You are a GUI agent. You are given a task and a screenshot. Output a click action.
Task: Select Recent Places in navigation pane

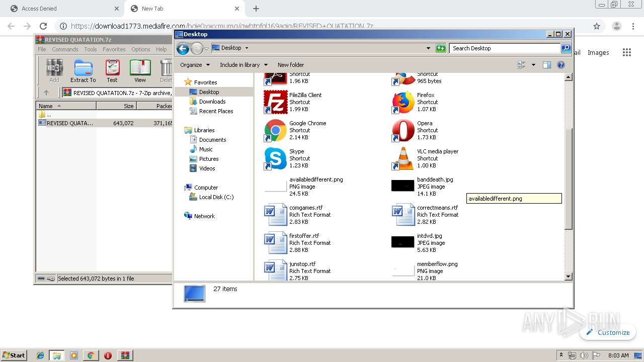(x=216, y=111)
